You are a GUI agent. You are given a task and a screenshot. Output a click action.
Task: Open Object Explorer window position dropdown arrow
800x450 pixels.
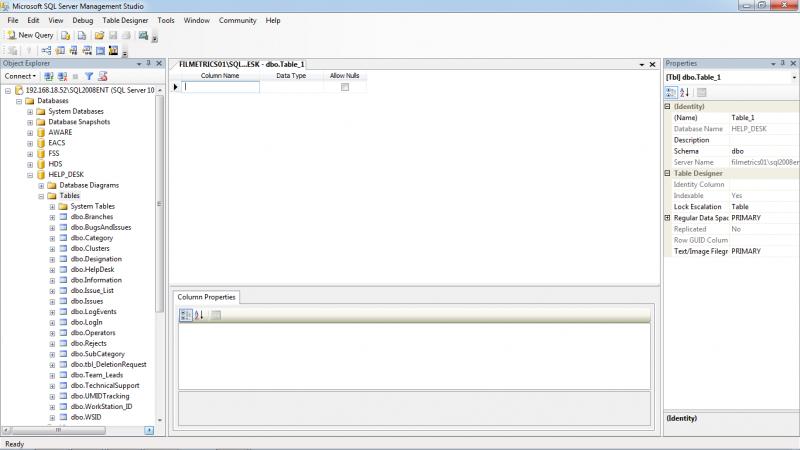tap(139, 64)
